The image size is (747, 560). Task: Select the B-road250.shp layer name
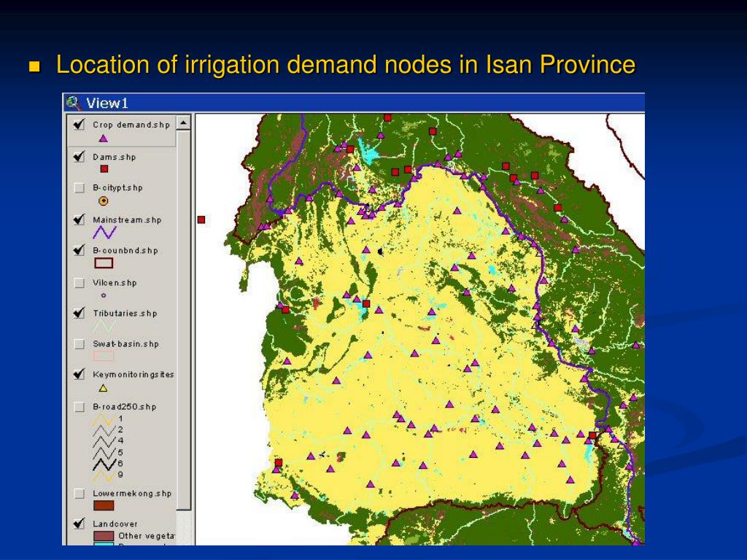pyautogui.click(x=124, y=407)
